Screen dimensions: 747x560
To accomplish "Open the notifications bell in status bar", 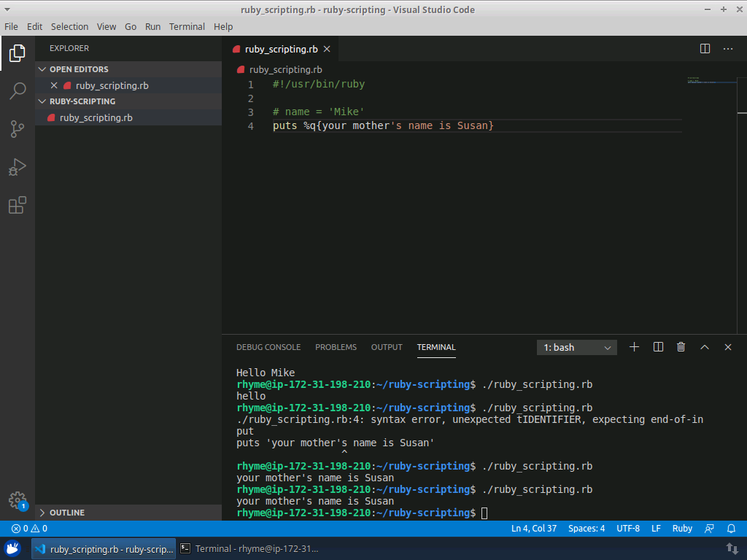I will pos(731,529).
